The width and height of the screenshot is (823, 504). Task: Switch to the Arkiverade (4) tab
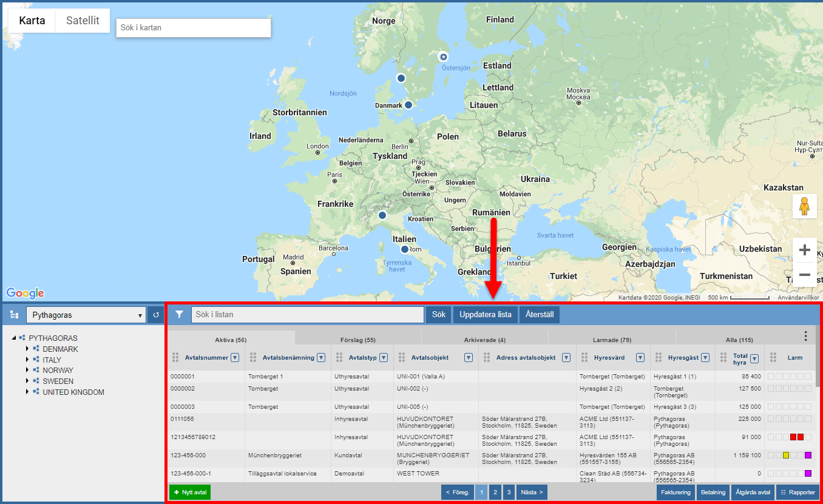click(484, 340)
